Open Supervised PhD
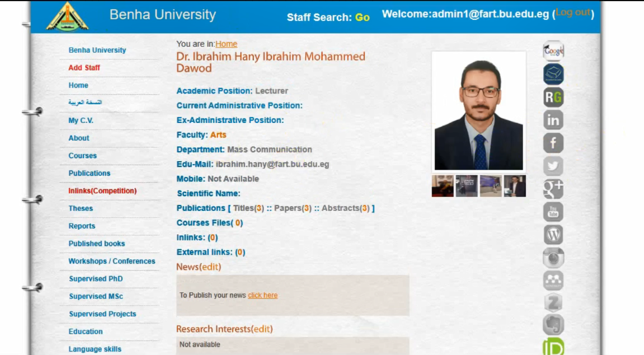This screenshot has height=355, width=644. point(96,279)
